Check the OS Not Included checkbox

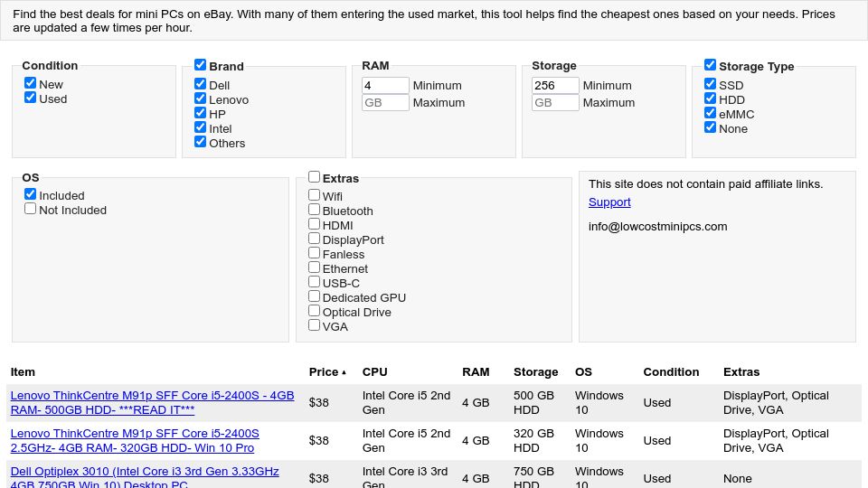(x=31, y=209)
